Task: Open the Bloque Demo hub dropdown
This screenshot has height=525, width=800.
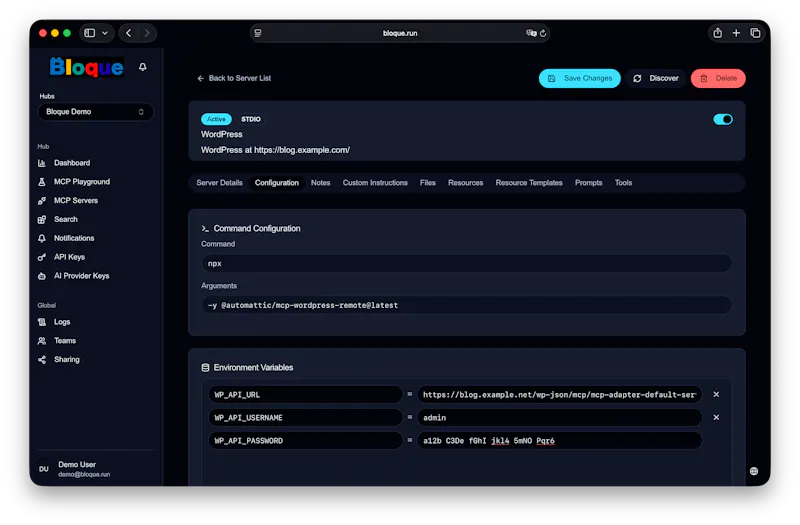Action: point(95,112)
